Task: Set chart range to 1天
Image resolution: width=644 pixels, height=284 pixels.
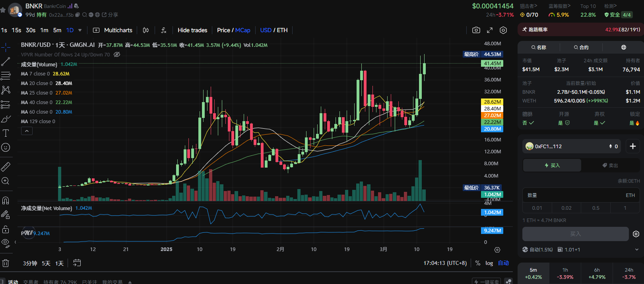Action: 59,263
